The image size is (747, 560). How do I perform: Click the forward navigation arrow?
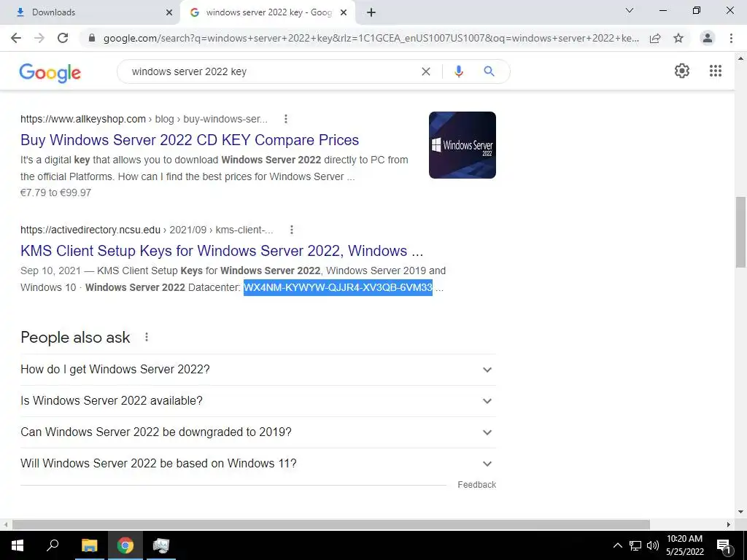point(39,38)
